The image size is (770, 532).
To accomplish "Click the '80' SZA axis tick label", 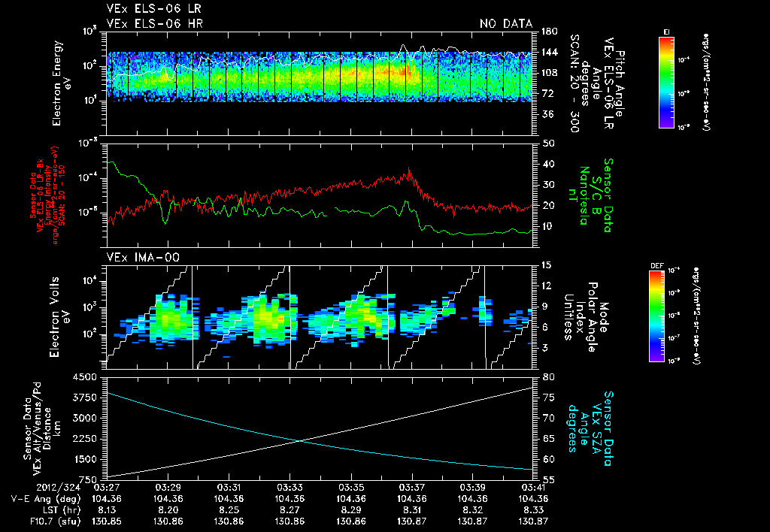I will tap(548, 377).
